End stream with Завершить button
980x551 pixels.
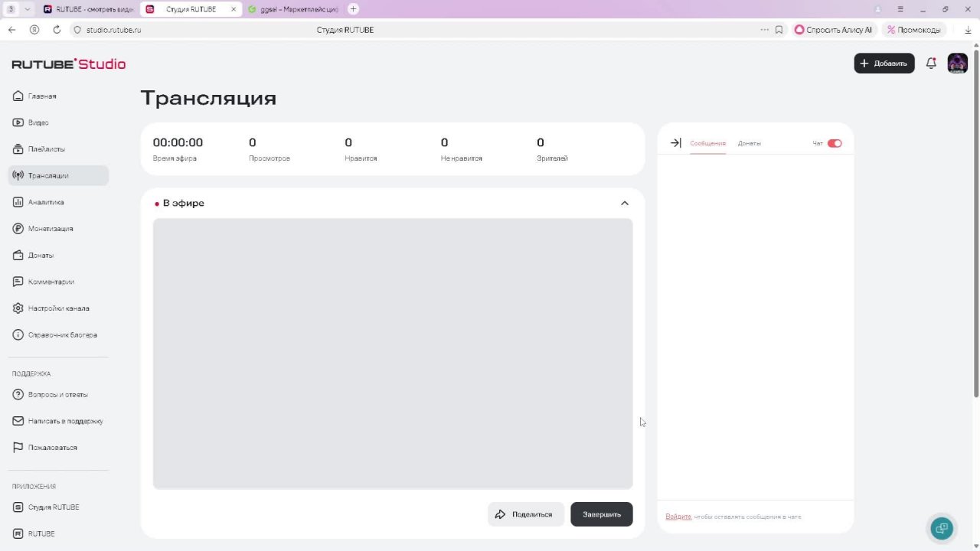(x=602, y=514)
